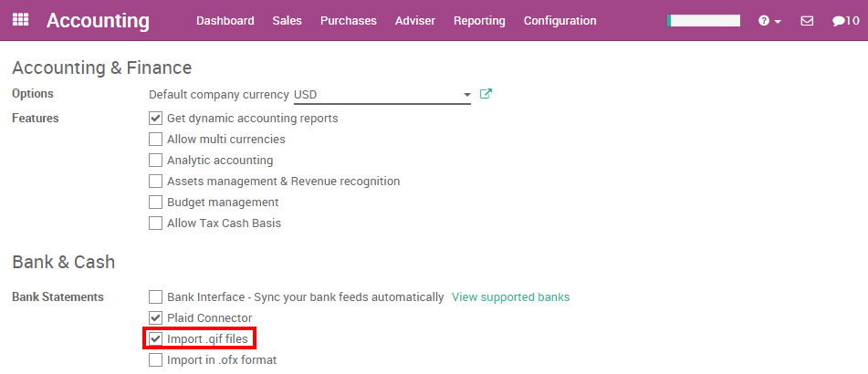
Task: Uncheck the Plaid Connector checkbox
Action: 155,318
